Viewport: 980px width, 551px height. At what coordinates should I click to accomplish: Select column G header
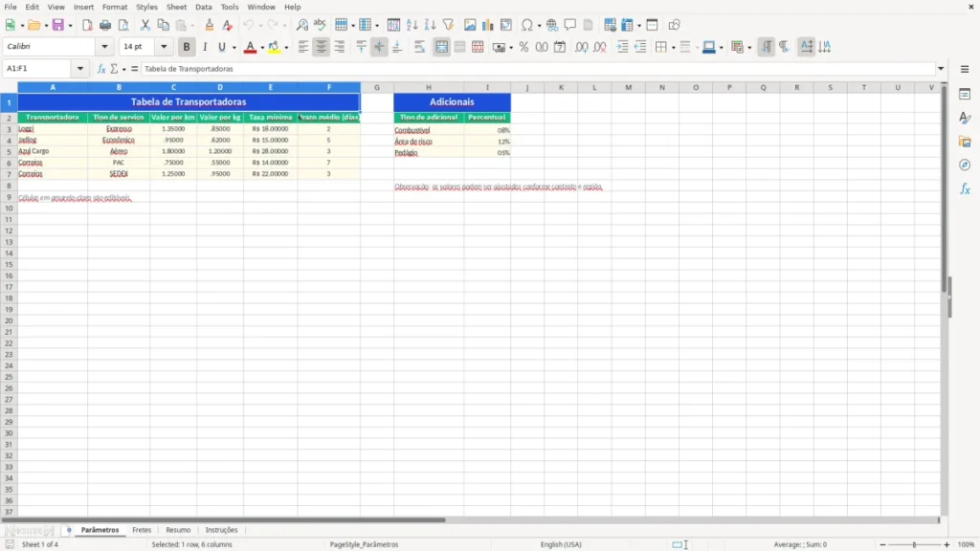click(x=377, y=87)
